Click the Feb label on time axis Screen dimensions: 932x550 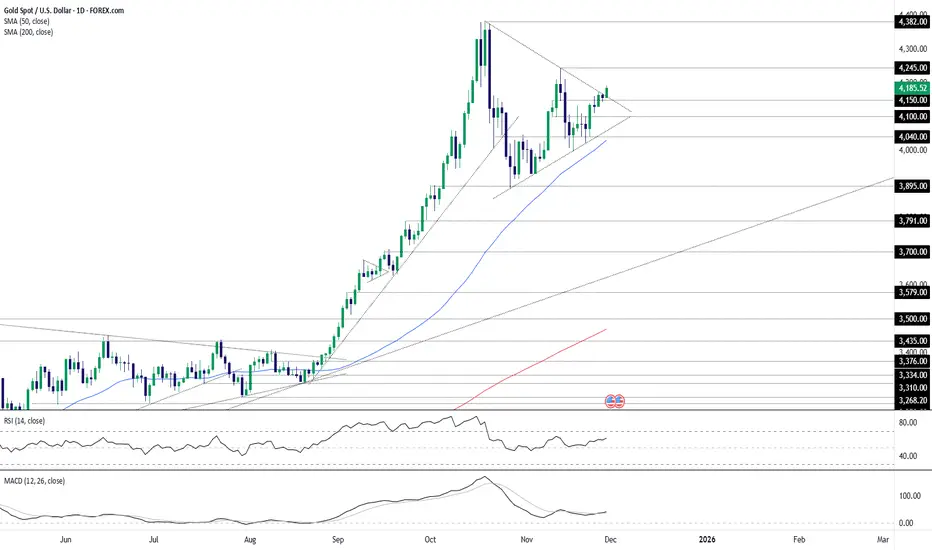coord(799,539)
